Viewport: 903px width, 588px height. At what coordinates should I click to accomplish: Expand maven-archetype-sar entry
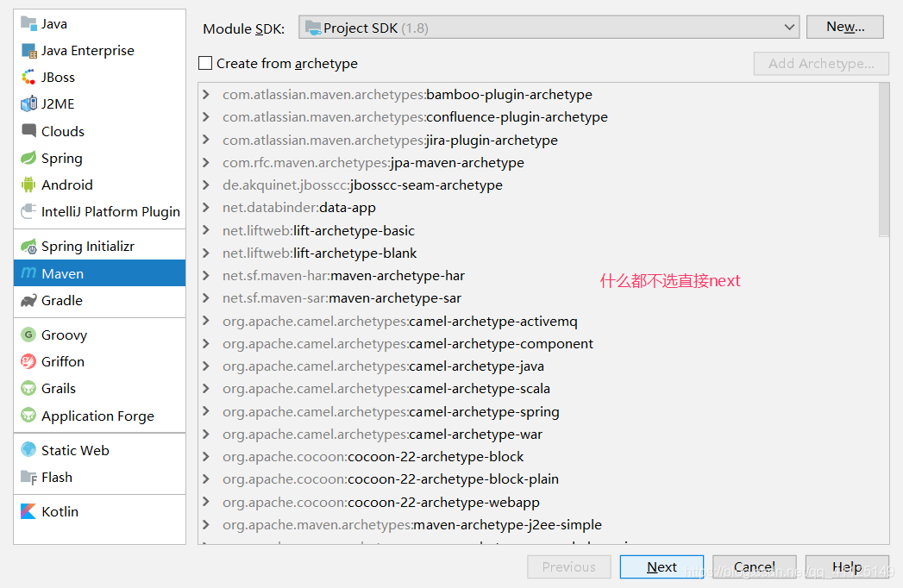[206, 297]
